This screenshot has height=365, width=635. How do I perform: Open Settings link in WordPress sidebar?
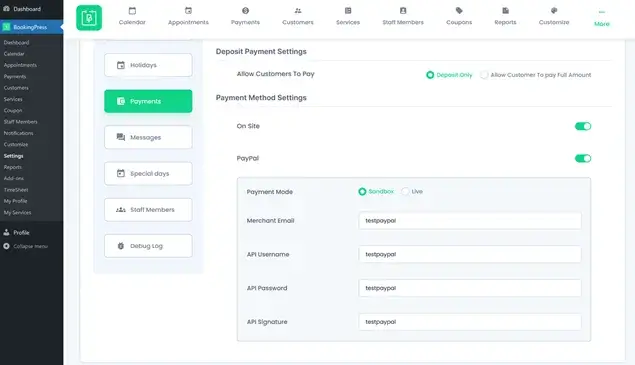(x=13, y=156)
